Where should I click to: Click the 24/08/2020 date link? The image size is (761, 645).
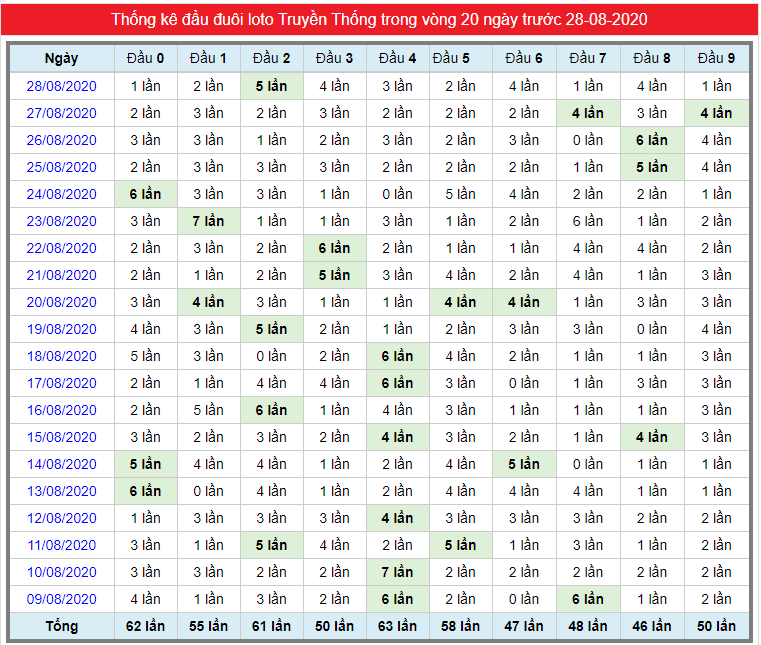(x=62, y=194)
